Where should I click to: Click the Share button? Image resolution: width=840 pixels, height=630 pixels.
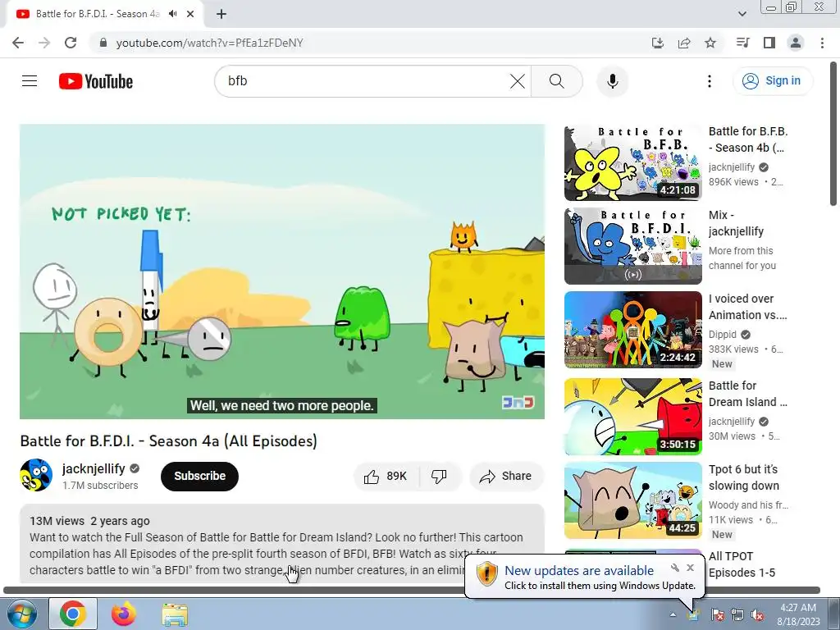tap(506, 477)
